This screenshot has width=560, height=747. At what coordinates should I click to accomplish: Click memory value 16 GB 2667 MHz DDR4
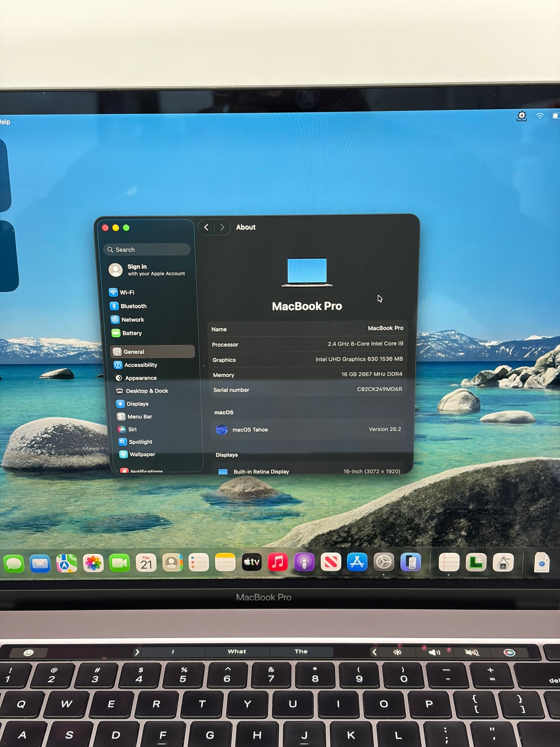pyautogui.click(x=372, y=374)
